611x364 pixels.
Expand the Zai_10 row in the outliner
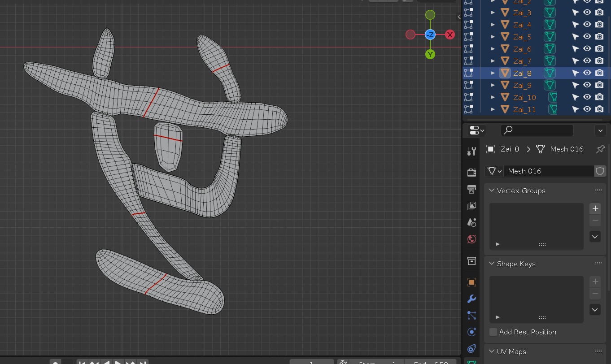tap(493, 97)
